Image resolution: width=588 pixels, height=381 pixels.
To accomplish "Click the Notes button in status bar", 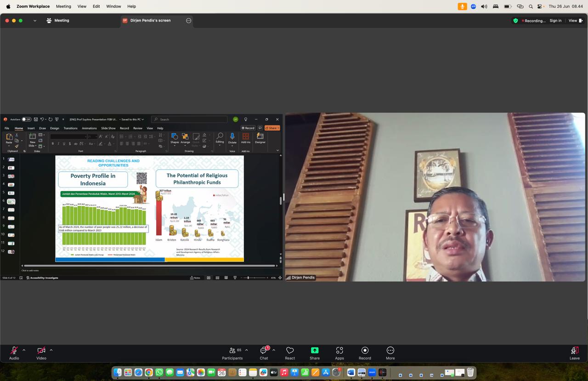I will (x=195, y=278).
